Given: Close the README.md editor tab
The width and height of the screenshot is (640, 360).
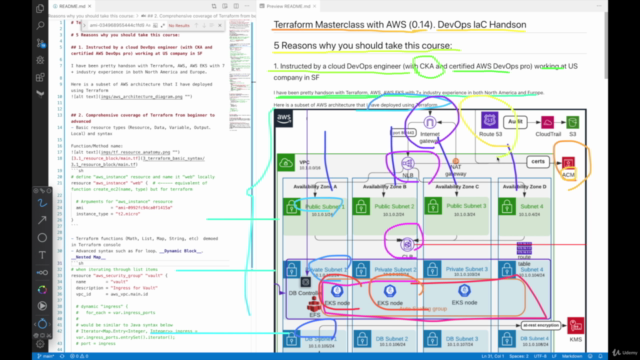Looking at the screenshot, I should pos(90,6).
